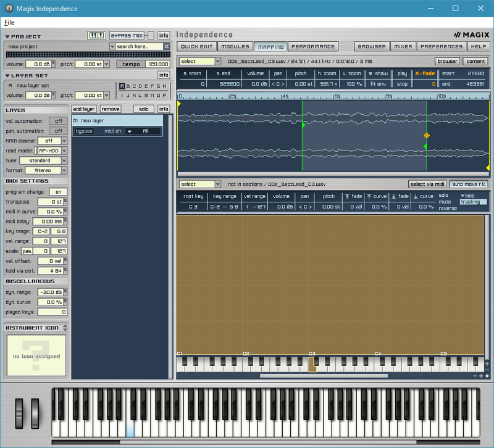494x448 pixels.
Task: Switch to Performance tab
Action: [313, 46]
